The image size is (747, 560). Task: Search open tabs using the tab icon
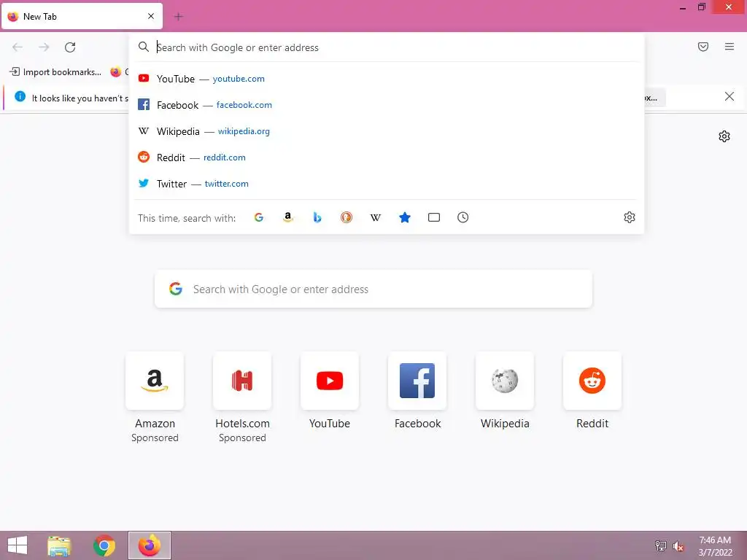[434, 217]
